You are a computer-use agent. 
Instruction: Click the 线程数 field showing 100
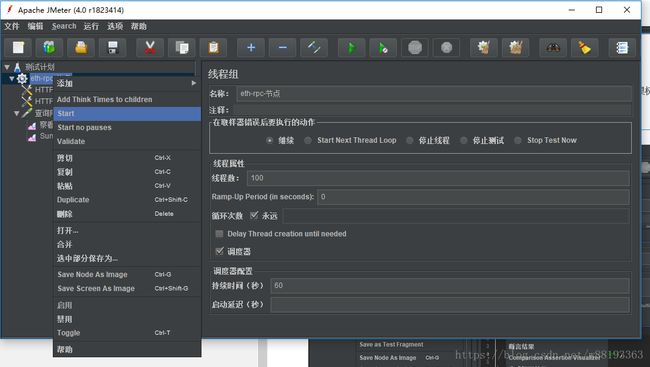click(x=438, y=178)
